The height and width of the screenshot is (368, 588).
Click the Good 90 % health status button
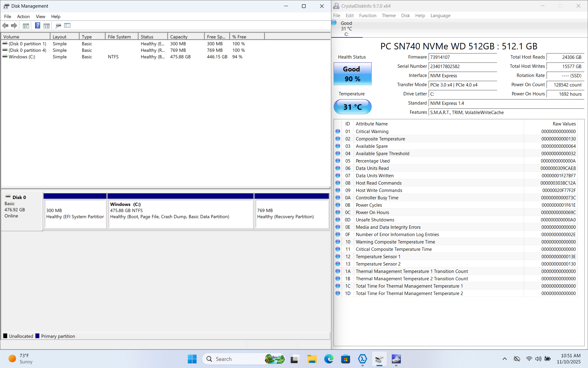pos(352,74)
